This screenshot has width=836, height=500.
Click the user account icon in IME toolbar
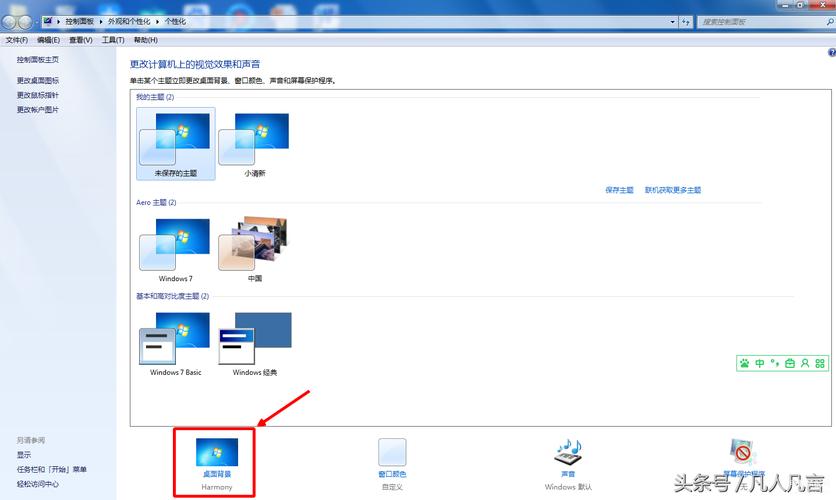805,363
